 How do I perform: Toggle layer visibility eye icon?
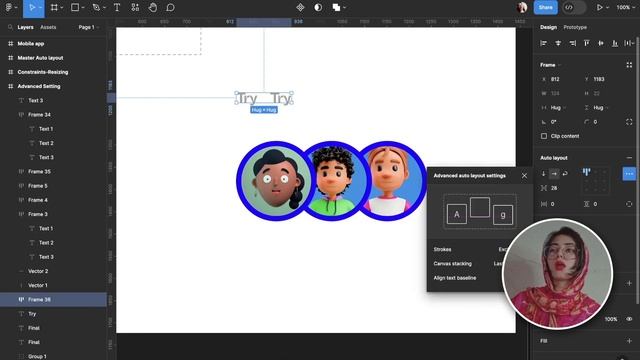click(x=629, y=319)
